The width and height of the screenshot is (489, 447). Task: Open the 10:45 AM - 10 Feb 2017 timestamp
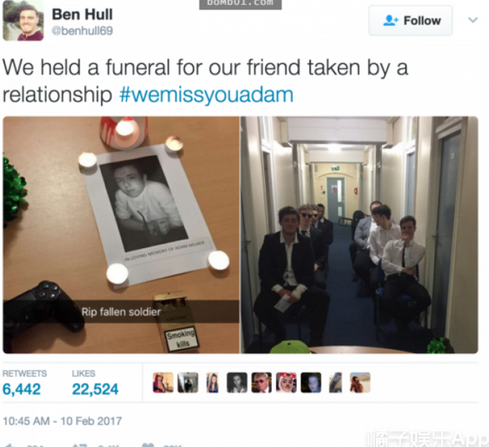(62, 421)
